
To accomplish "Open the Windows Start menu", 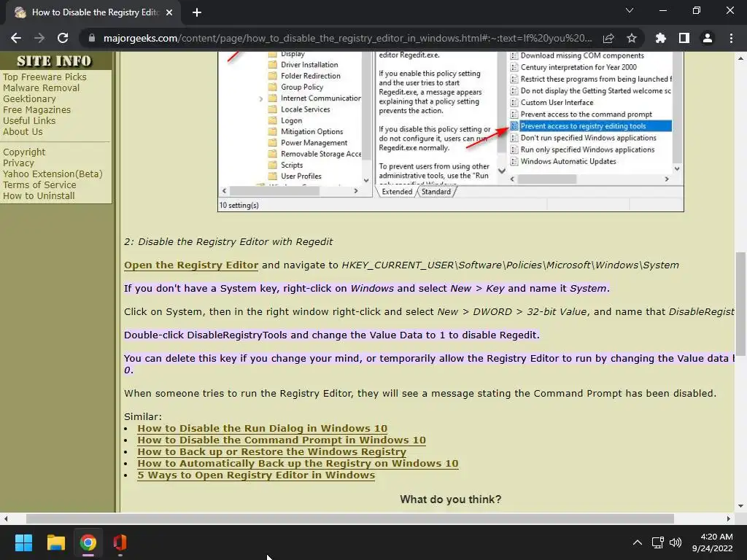I will coord(23,542).
